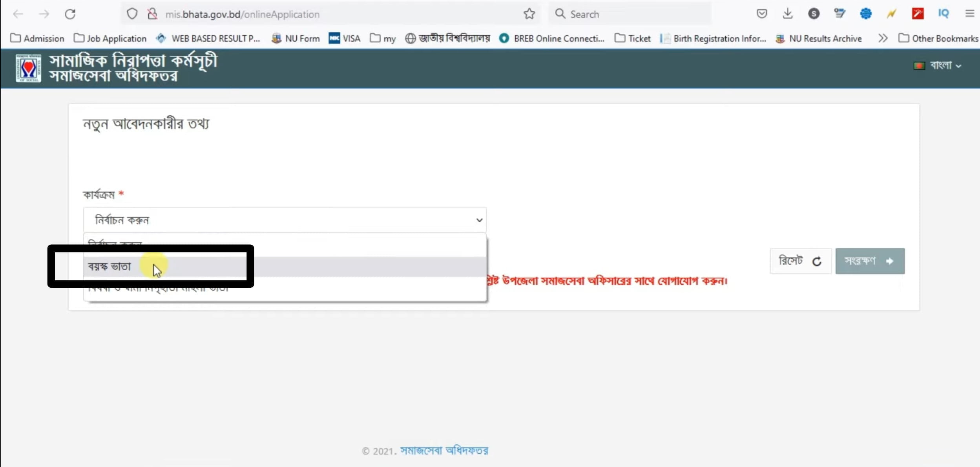Click the gray "S" extension icon
This screenshot has height=467, width=980.
click(x=814, y=14)
